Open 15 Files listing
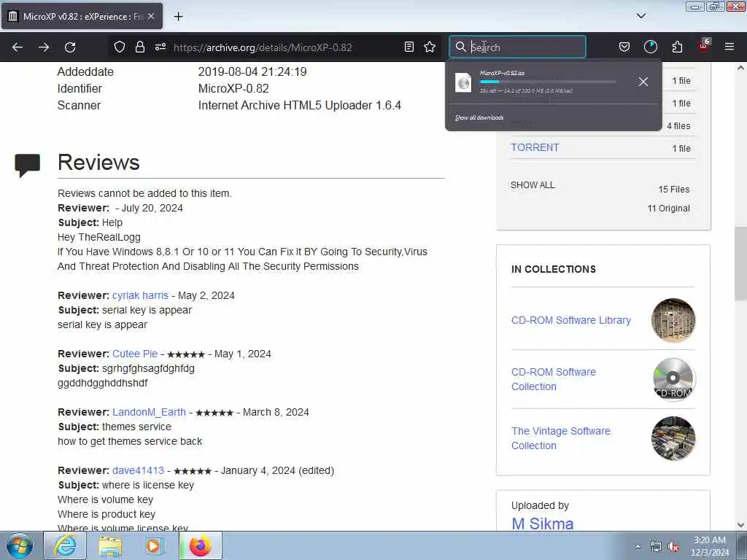The image size is (747, 560). pyautogui.click(x=674, y=190)
